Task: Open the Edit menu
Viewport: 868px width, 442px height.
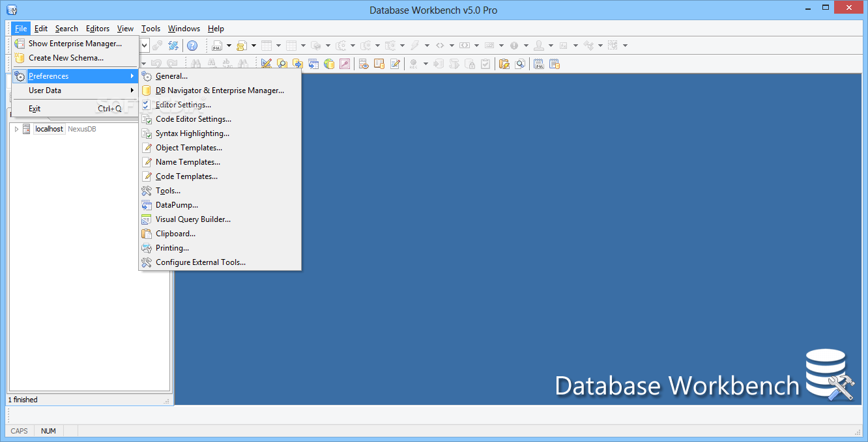Action: click(41, 29)
